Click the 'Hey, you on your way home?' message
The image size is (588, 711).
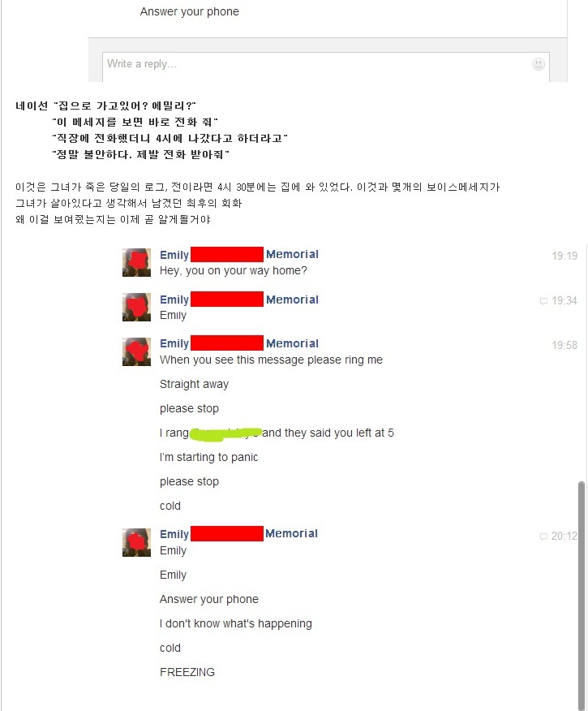click(x=234, y=271)
